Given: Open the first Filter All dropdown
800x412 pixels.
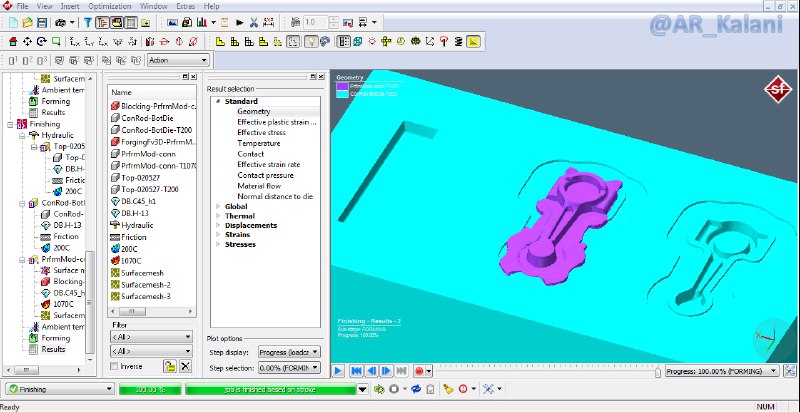Looking at the screenshot, I should 151,337.
